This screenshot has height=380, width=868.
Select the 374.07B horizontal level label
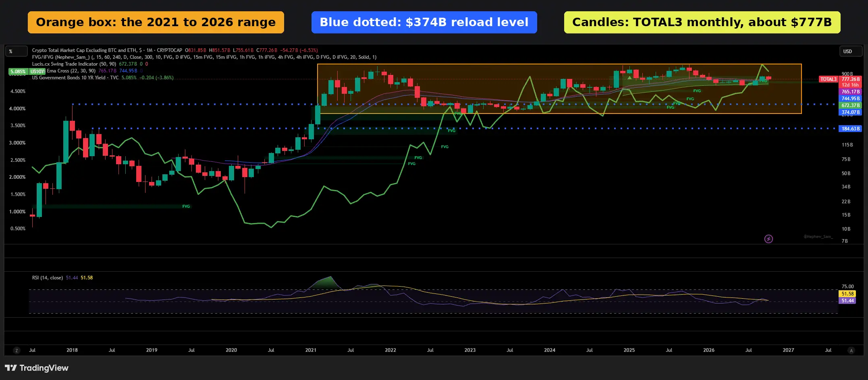(x=851, y=112)
